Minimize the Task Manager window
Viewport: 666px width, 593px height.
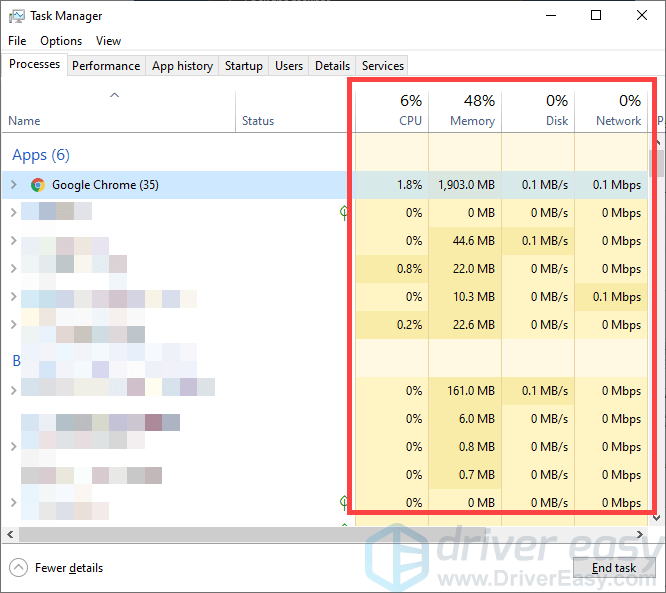click(551, 16)
